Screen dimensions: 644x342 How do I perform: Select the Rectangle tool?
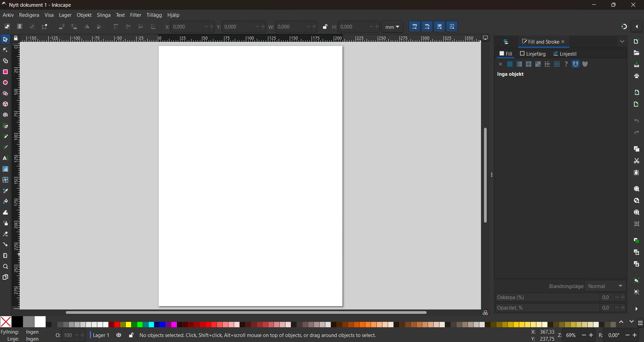point(5,72)
